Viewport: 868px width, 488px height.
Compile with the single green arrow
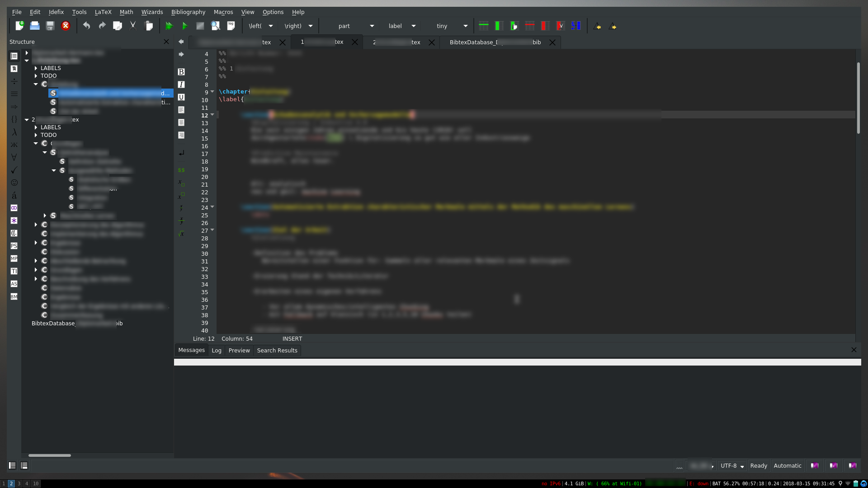[x=184, y=26]
